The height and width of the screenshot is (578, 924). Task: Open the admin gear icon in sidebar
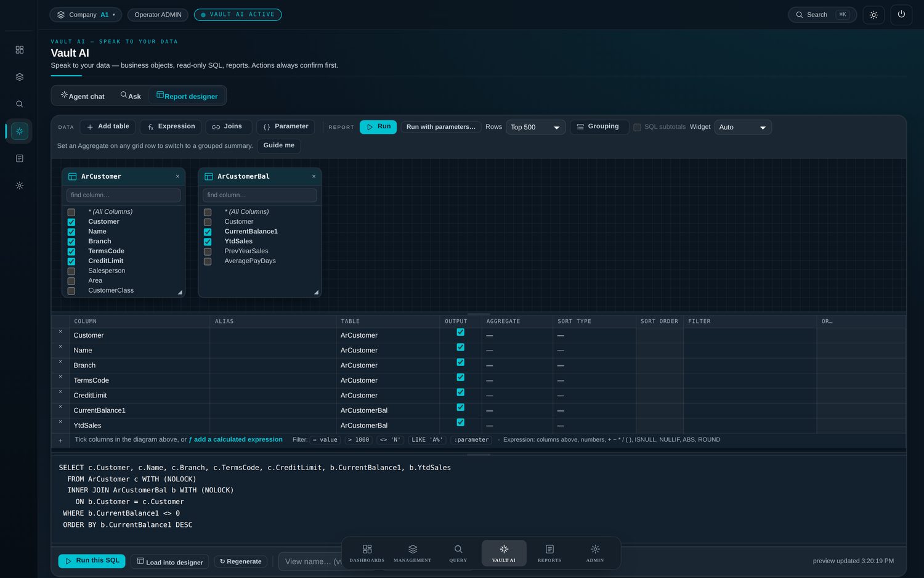tap(20, 185)
